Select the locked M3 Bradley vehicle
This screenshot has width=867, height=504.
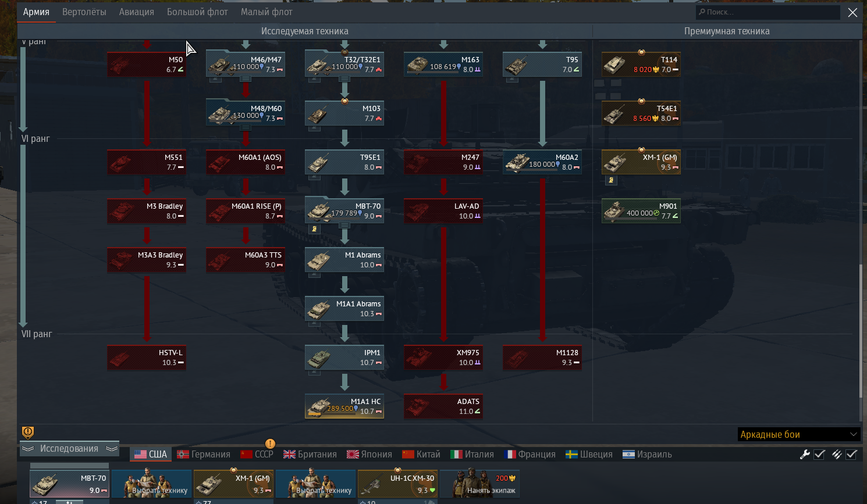coord(147,210)
